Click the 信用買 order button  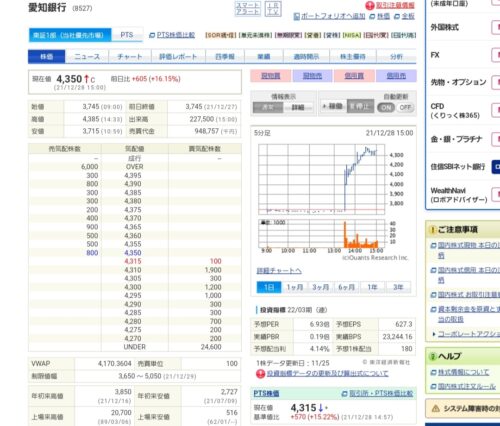point(354,76)
